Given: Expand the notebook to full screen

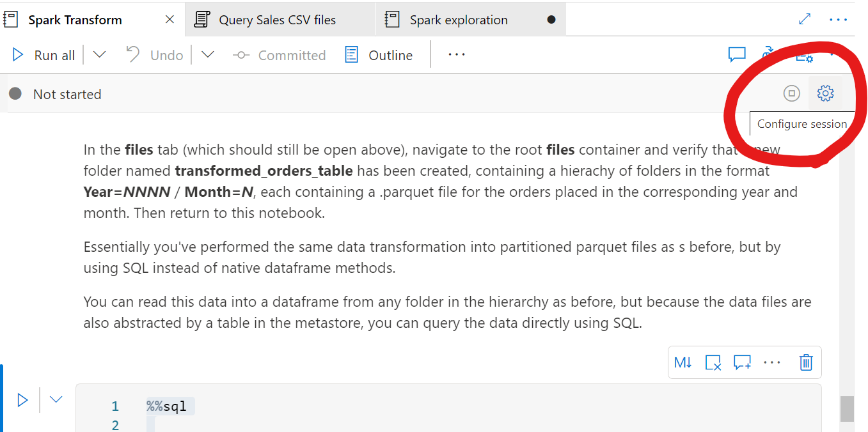Looking at the screenshot, I should 804,19.
